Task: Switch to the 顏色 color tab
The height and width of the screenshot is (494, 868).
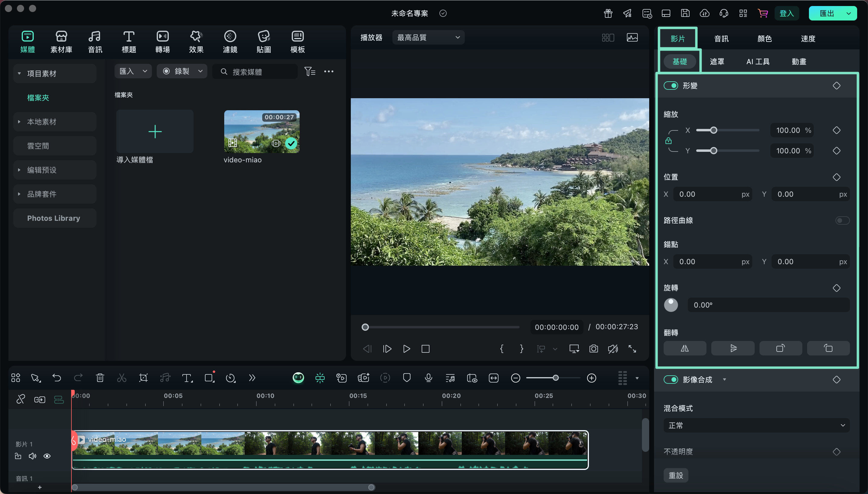Action: pos(764,39)
